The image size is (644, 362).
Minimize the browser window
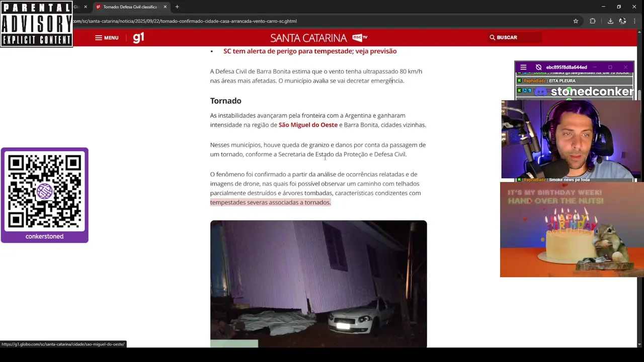[x=603, y=7]
